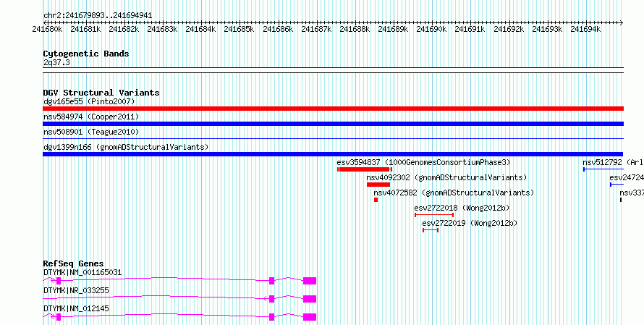Select the 2q37.3 cytogenetic band glyph
Viewport: 644px width, 325px height.
tap(333, 70)
